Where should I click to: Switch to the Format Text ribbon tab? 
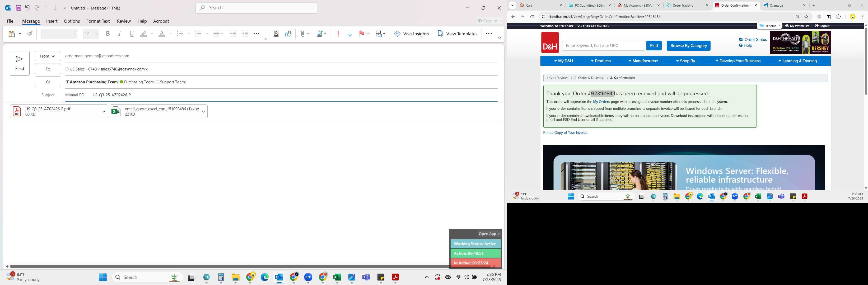pos(98,21)
